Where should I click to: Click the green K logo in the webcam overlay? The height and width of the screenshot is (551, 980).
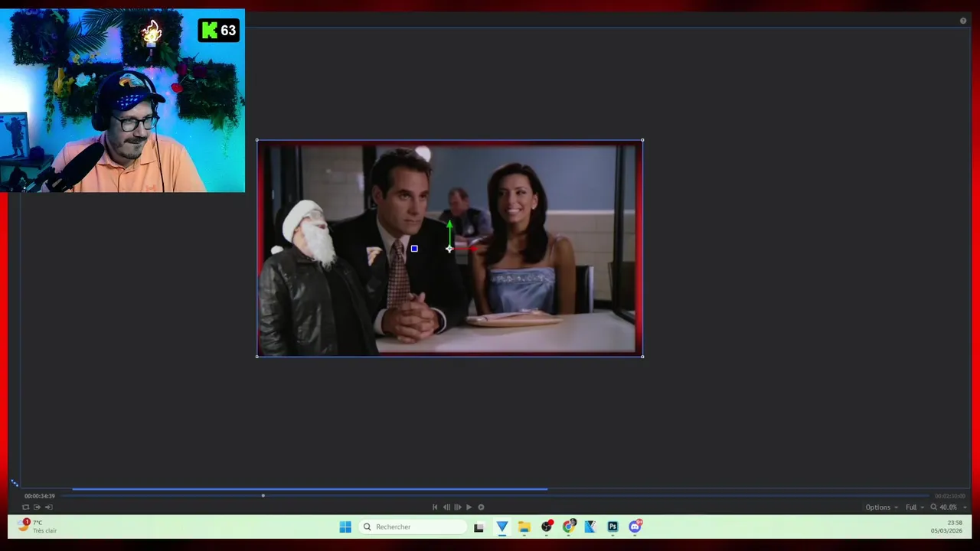[209, 31]
